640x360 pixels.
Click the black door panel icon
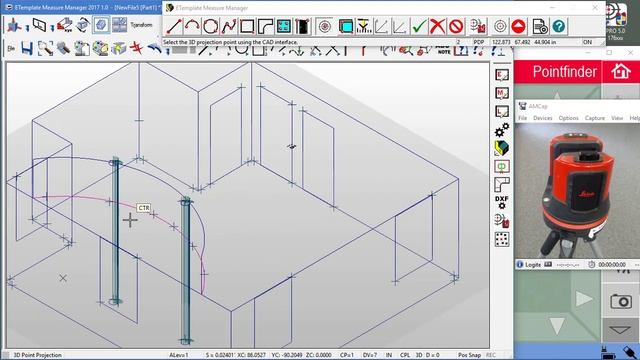coord(302,27)
